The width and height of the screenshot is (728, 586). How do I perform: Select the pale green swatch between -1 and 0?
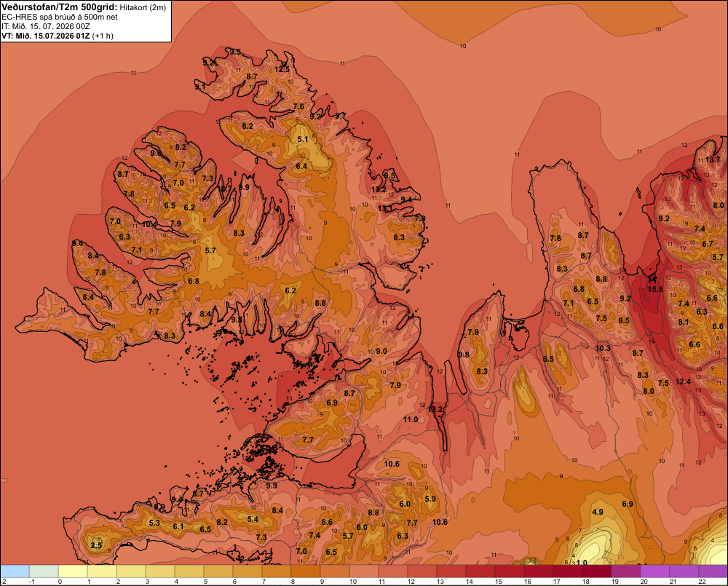tap(44, 571)
